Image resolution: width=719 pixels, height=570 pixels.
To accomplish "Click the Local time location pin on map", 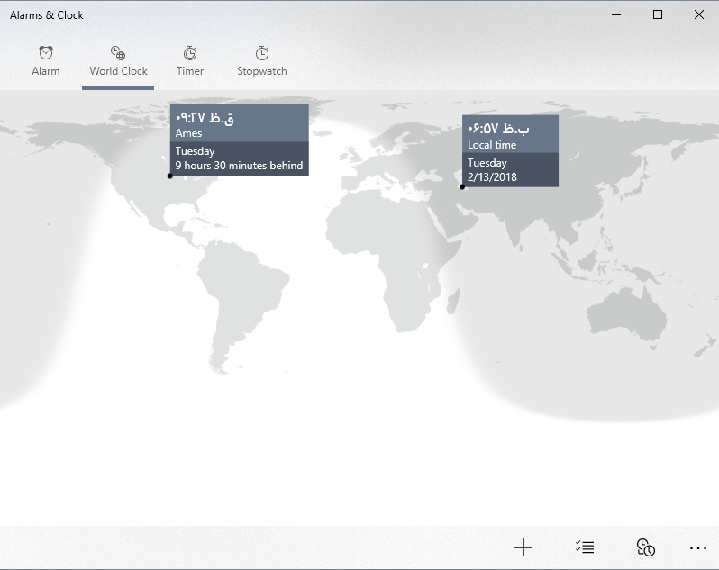I will (462, 186).
